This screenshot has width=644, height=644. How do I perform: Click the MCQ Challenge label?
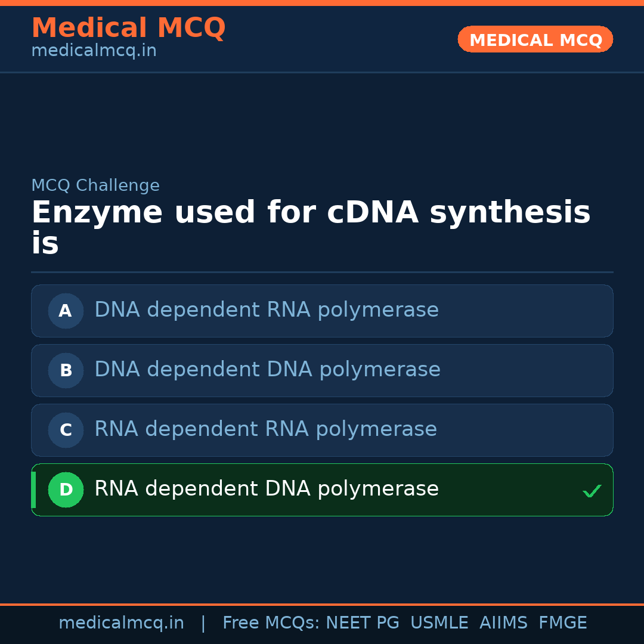pyautogui.click(x=95, y=185)
